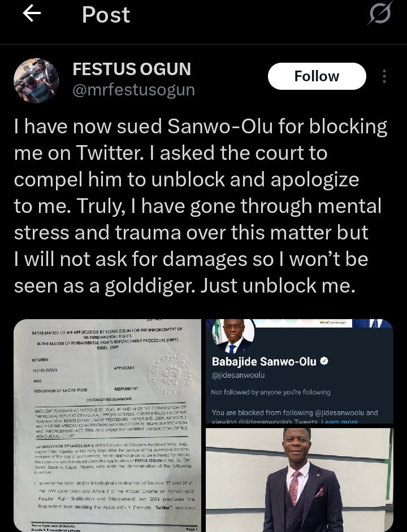Open the photo of man in suit

(x=299, y=480)
